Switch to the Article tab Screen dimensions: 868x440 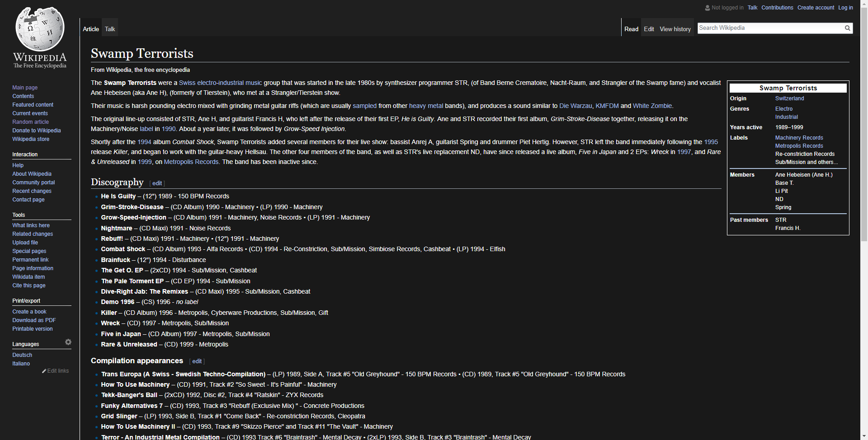(91, 29)
